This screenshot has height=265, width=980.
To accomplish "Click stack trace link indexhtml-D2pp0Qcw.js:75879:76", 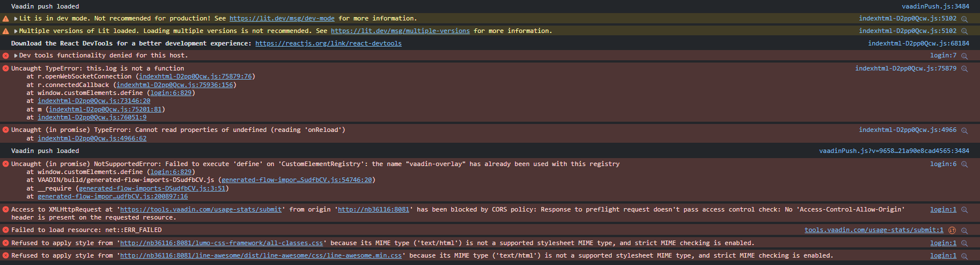I will click(195, 77).
